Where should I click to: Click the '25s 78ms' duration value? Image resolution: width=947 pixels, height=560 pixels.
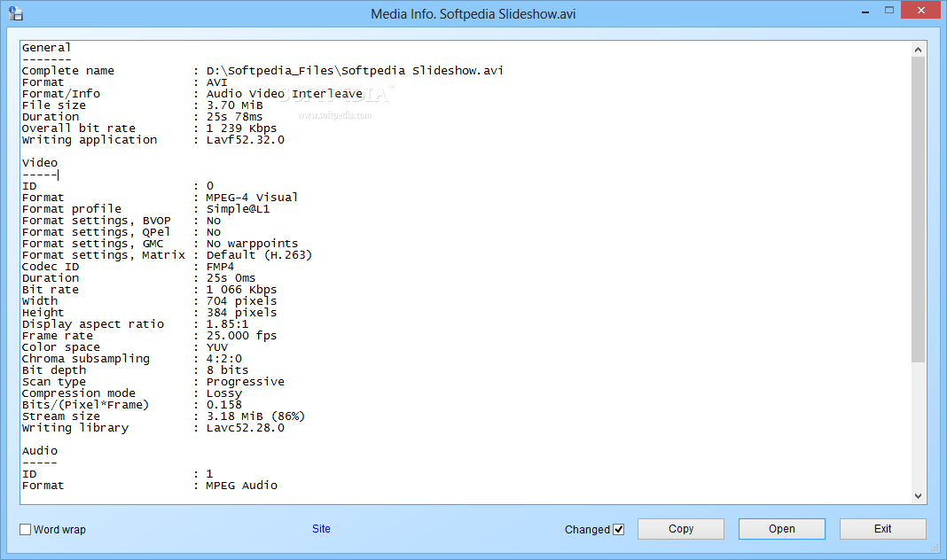pos(235,116)
